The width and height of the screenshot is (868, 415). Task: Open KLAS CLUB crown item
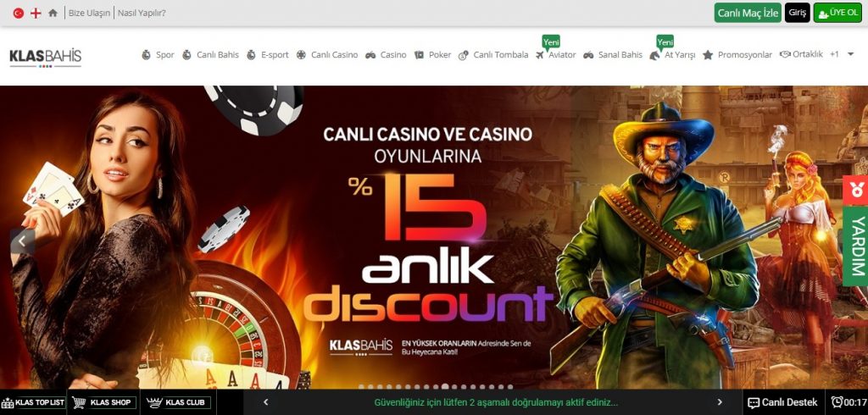point(175,402)
